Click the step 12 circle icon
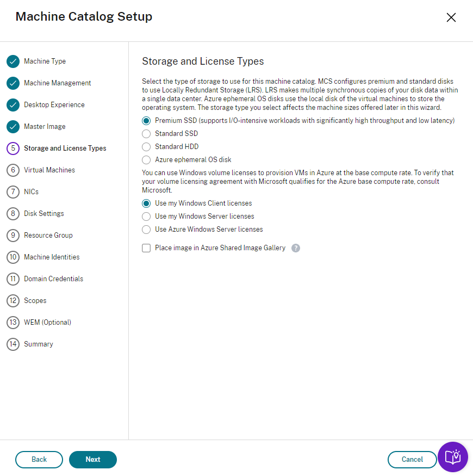Screen dimensions: 473x476 (13, 301)
